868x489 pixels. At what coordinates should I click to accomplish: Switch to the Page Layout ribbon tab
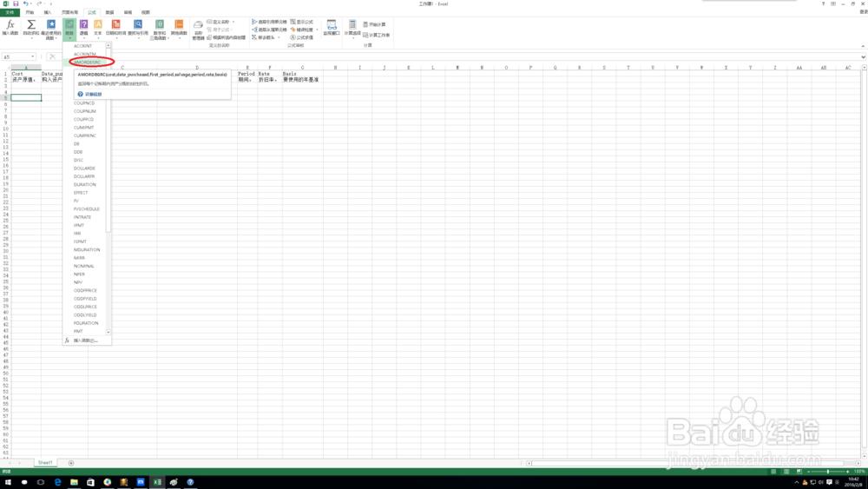69,12
